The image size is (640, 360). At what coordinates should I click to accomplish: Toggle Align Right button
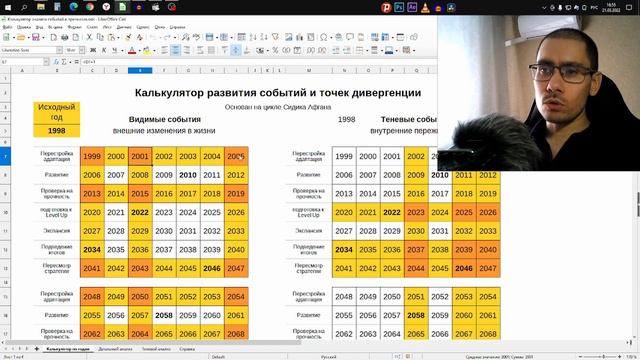pyautogui.click(x=186, y=50)
